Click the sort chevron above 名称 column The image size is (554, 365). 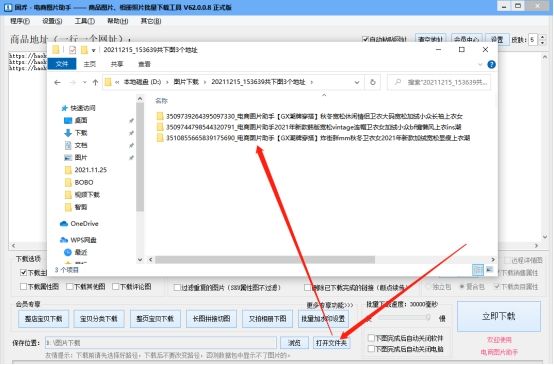(x=324, y=95)
